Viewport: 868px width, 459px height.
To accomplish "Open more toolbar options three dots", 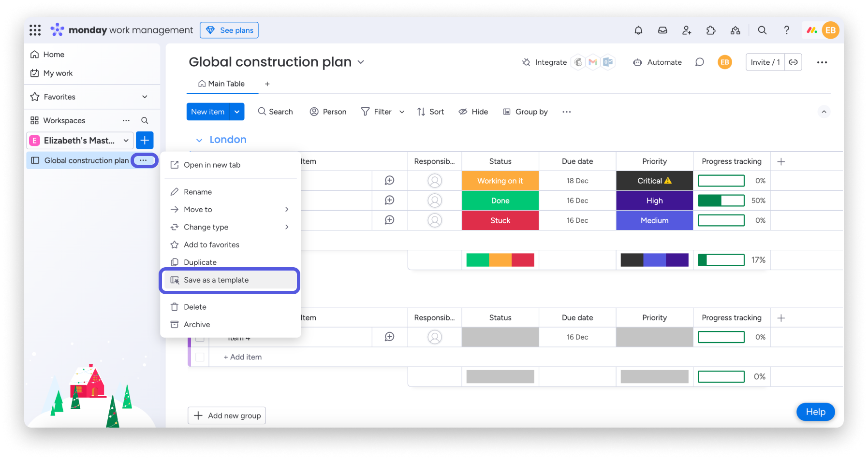I will (567, 112).
